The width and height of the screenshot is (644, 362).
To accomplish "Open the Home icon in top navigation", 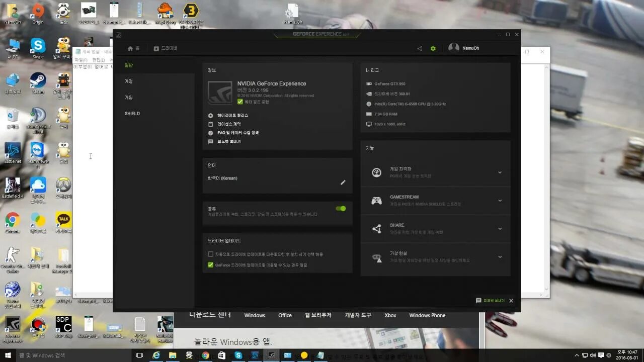I will click(129, 48).
